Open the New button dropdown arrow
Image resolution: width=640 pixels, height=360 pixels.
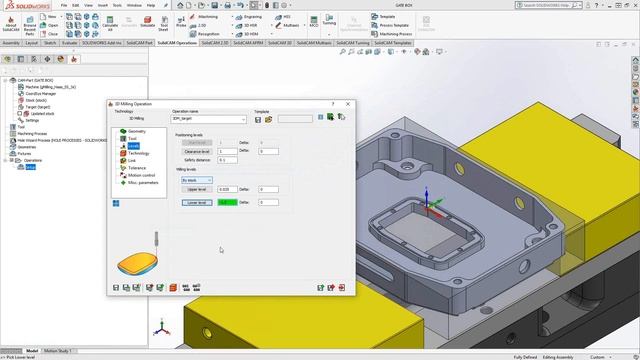tap(61, 17)
